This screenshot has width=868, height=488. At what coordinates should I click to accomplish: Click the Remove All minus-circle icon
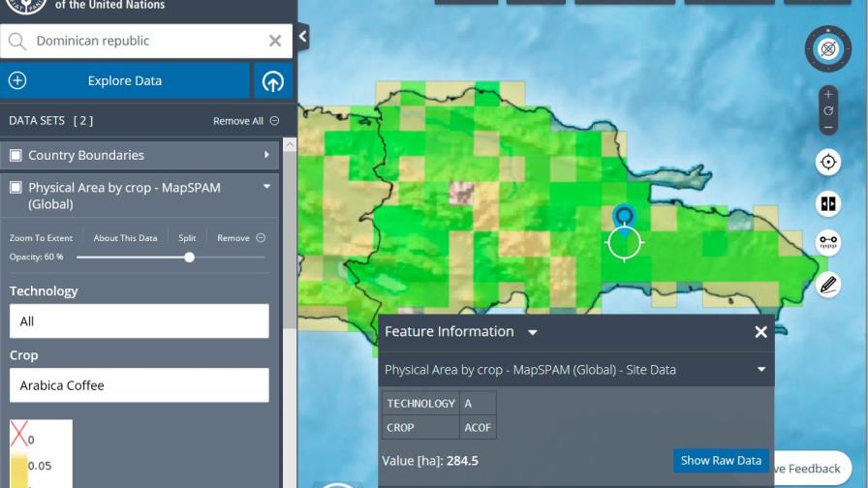pos(274,121)
